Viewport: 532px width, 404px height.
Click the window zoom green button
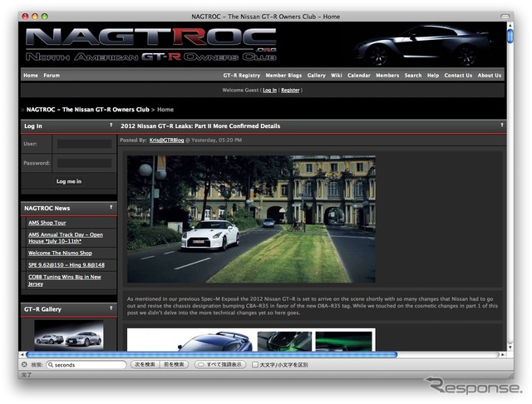(x=44, y=17)
